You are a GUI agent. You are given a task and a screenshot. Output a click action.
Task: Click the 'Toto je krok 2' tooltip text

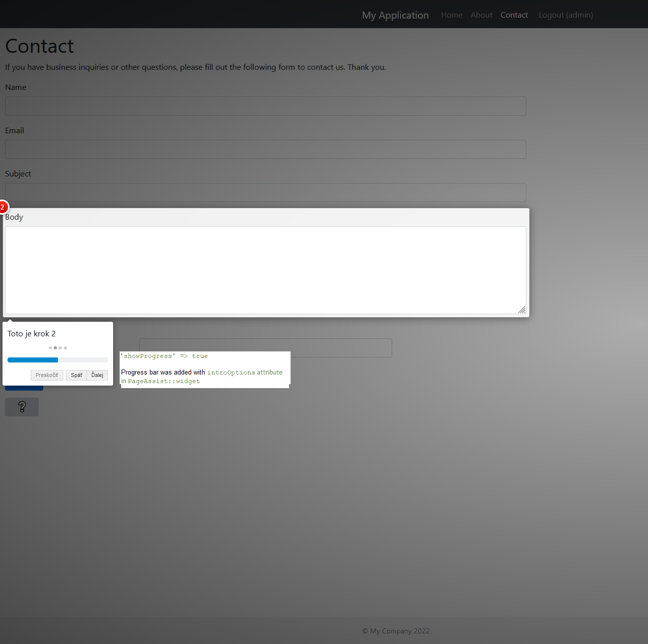[32, 334]
